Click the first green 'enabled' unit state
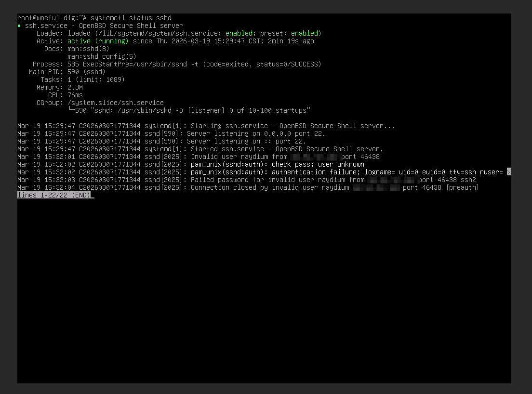532x394 pixels. (x=239, y=33)
